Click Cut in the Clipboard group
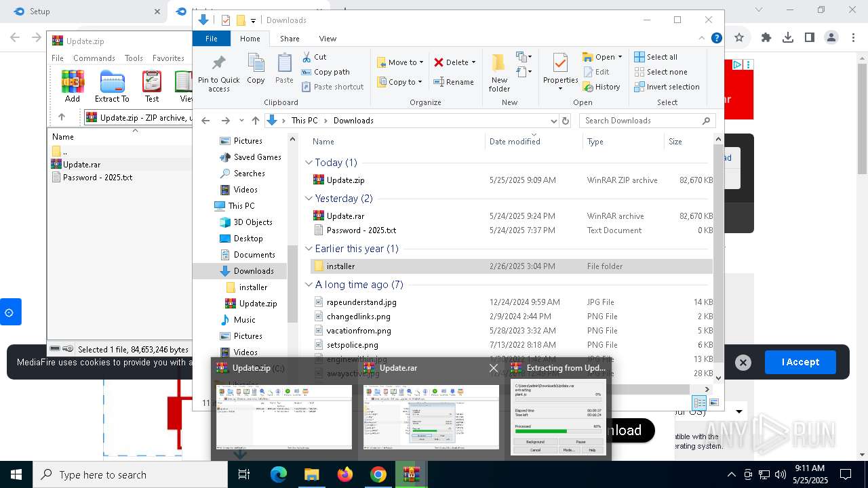Screen dimensions: 868x488 click(x=314, y=57)
